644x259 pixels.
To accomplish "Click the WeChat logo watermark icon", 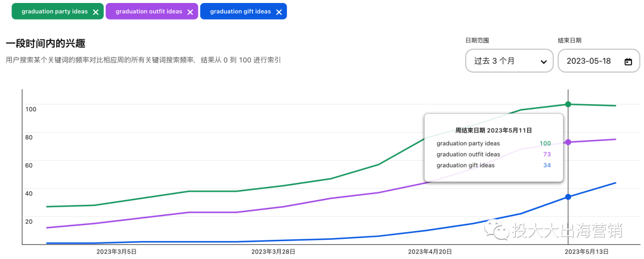I will pyautogui.click(x=496, y=229).
